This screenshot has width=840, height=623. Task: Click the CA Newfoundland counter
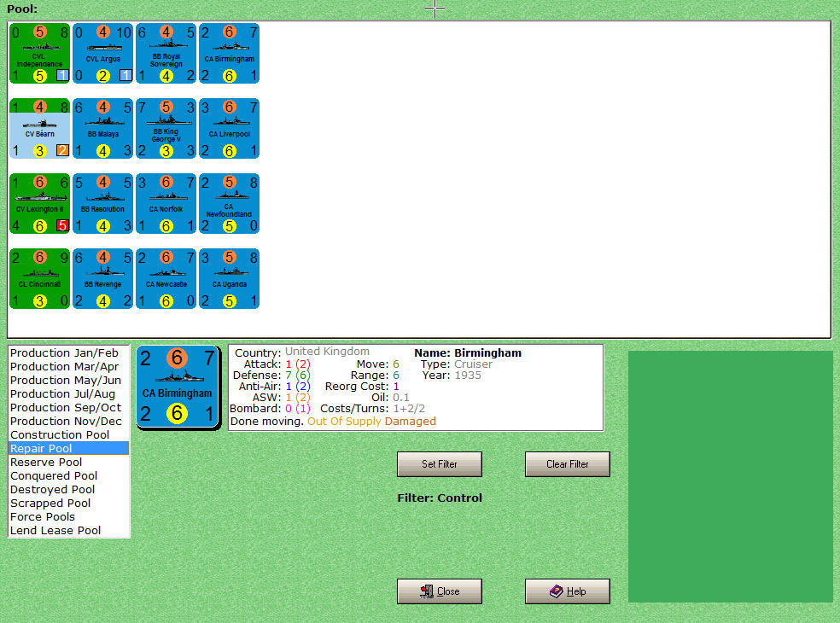coord(229,203)
